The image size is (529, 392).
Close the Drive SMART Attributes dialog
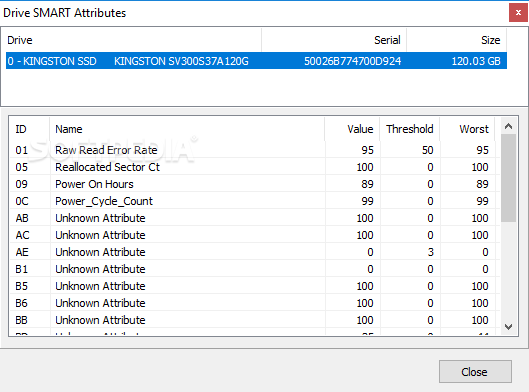[475, 371]
